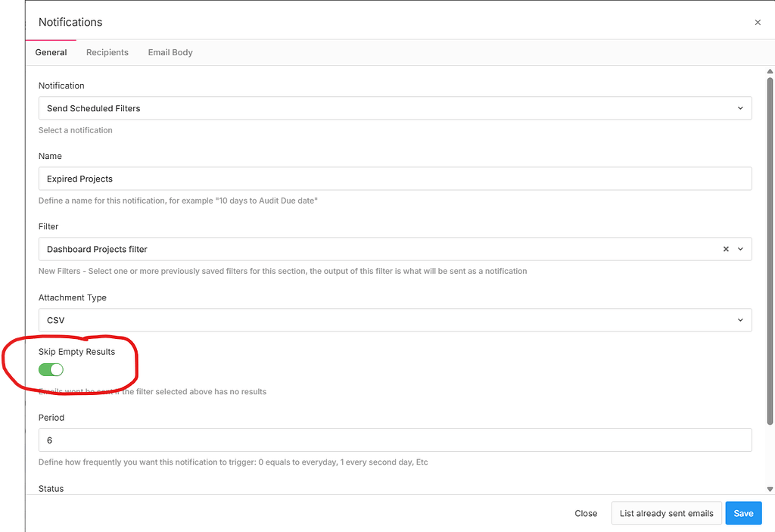Screen dimensions: 775x532
Task: Click List already sent emails
Action: 666,513
